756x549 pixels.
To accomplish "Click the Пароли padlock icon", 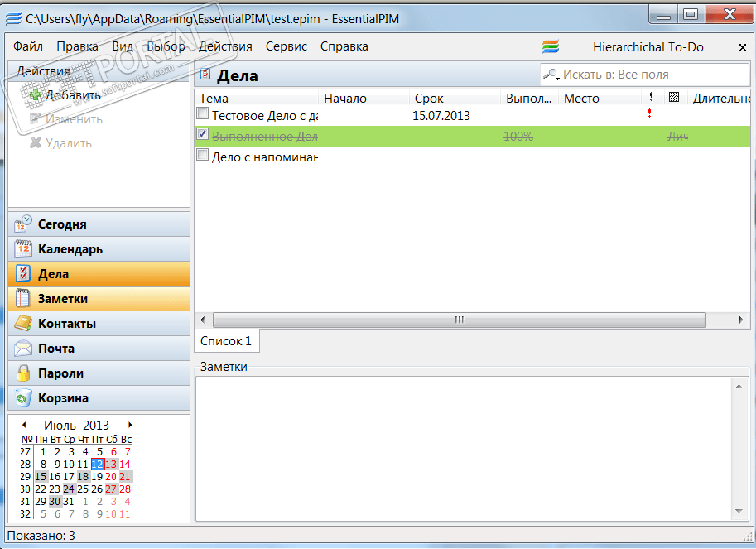I will (22, 373).
